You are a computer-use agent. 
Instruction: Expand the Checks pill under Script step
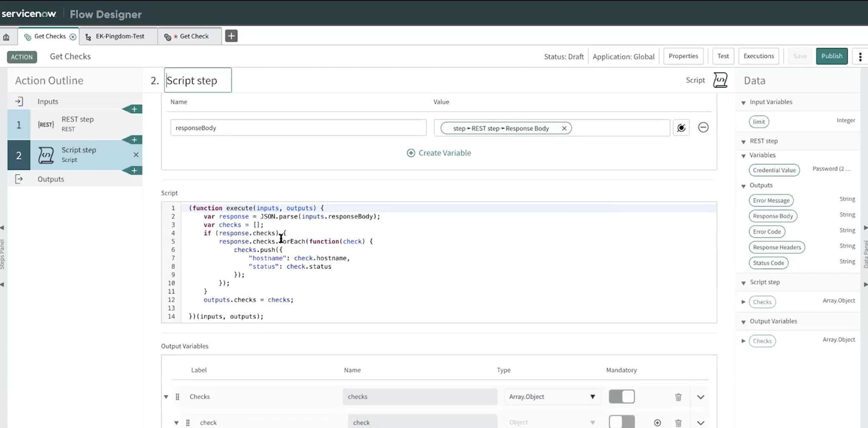tap(743, 302)
